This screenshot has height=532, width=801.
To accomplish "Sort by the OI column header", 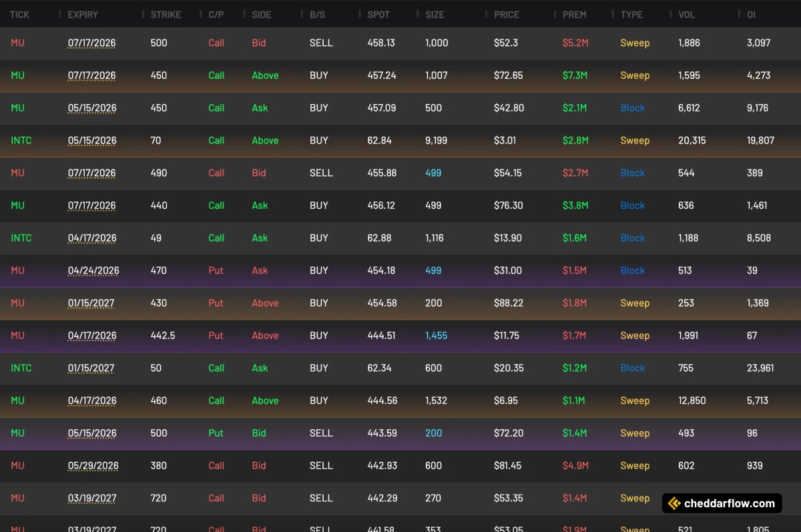I will coord(751,15).
